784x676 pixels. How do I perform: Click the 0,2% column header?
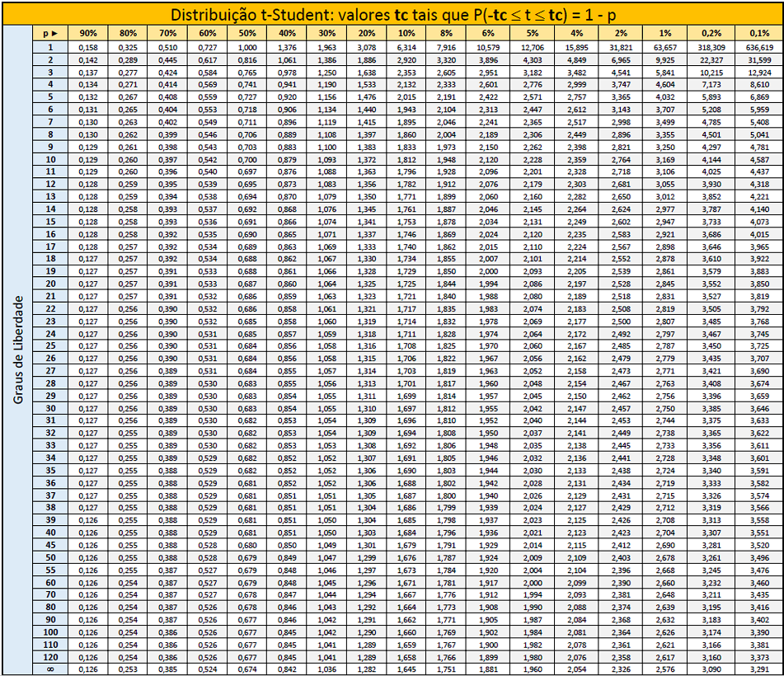711,34
